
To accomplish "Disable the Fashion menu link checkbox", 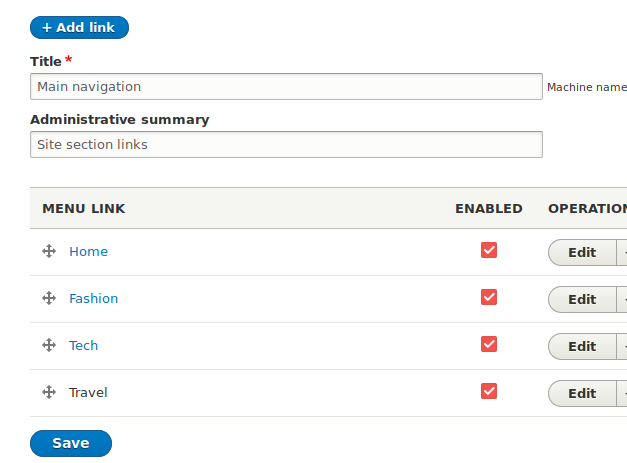I will pos(489,297).
